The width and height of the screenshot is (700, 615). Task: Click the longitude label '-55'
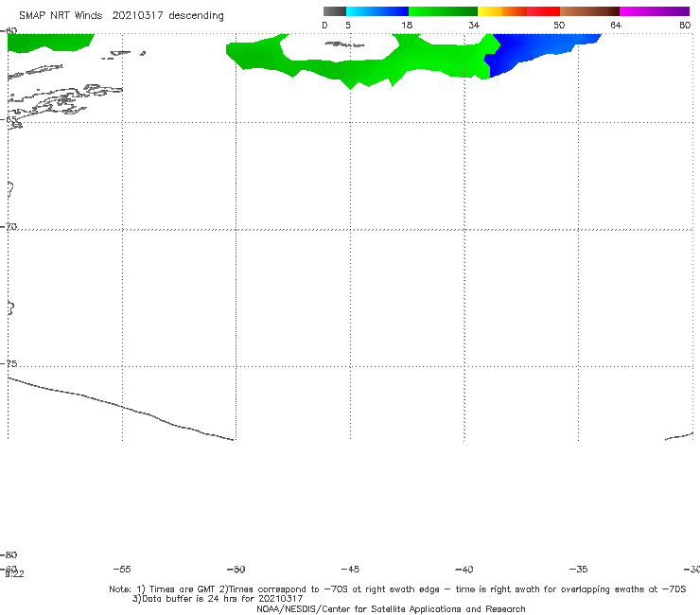122,569
